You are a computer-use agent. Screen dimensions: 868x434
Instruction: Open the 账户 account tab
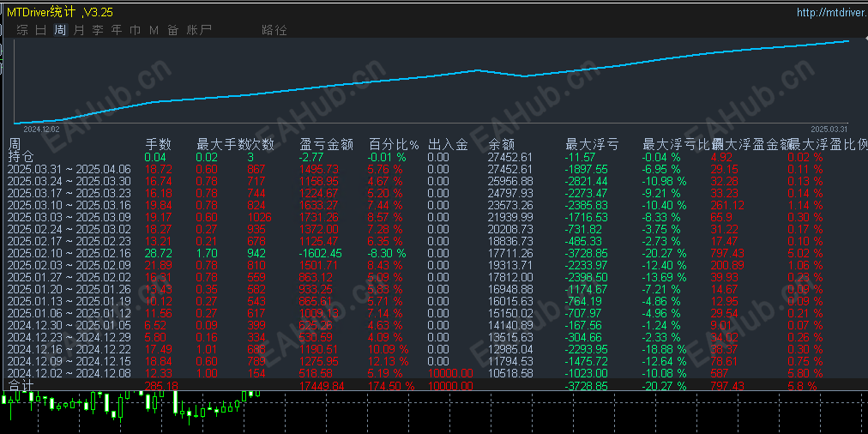(199, 30)
